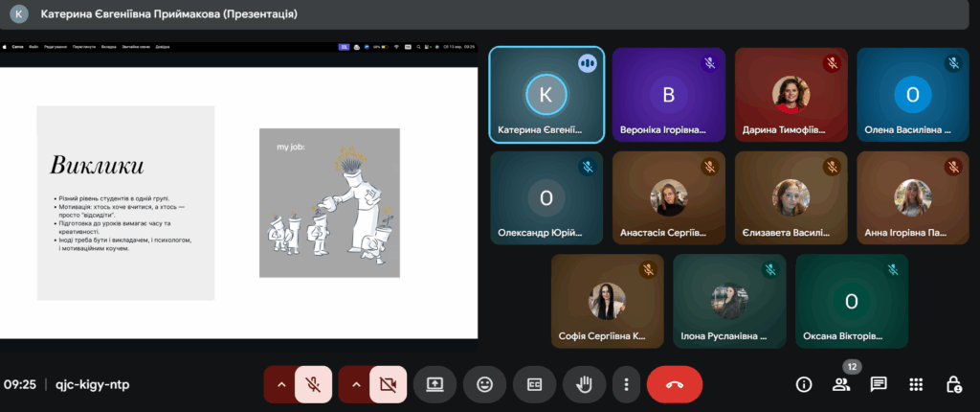The width and height of the screenshot is (980, 412).
Task: Open host controls lock icon
Action: coord(953,384)
